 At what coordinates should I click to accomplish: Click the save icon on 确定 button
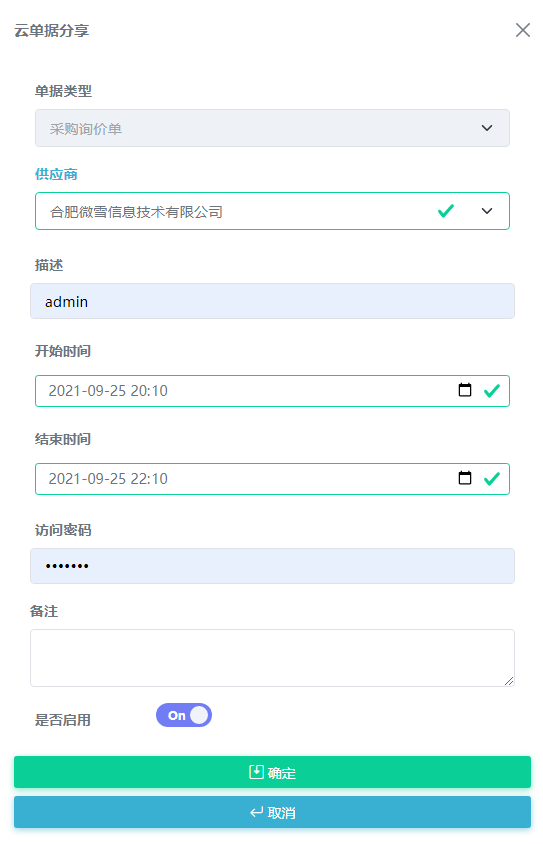[256, 772]
